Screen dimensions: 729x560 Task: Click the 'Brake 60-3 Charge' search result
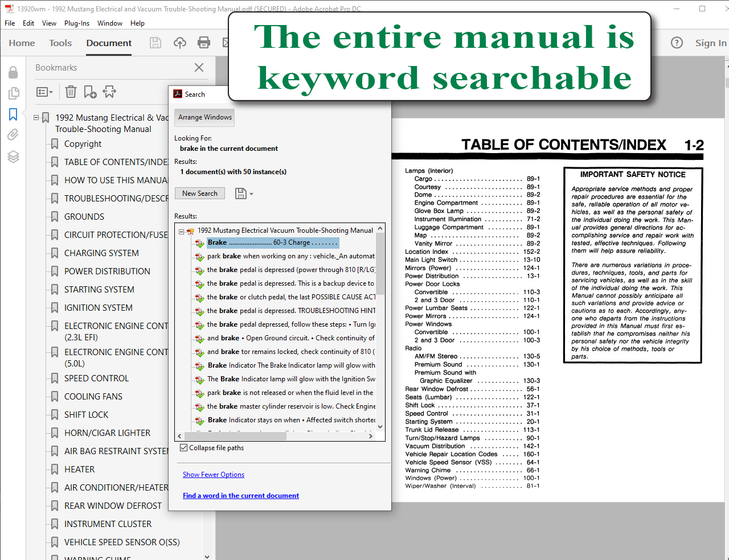coord(272,242)
